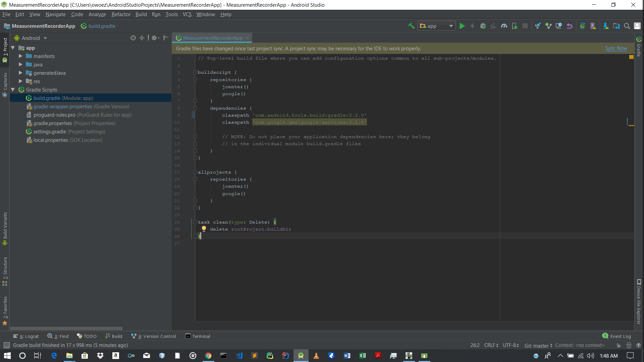This screenshot has height=362, width=644.
Task: Collapse the buildscript code block
Action: [195, 72]
